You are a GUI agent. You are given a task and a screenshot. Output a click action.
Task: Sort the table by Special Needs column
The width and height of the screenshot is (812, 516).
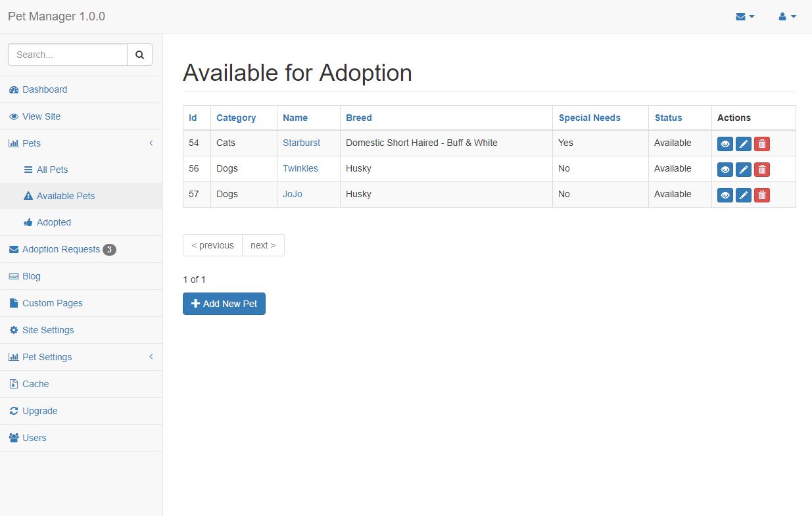[x=589, y=118]
